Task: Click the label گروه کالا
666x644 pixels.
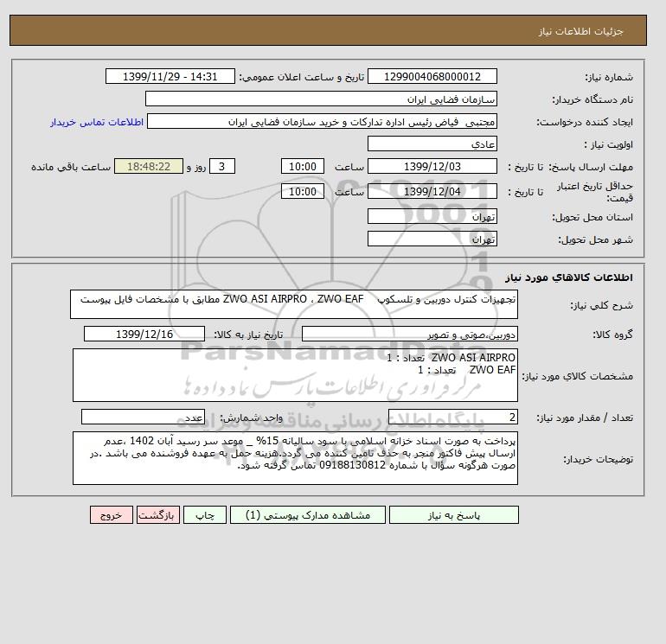Action: tap(612, 335)
